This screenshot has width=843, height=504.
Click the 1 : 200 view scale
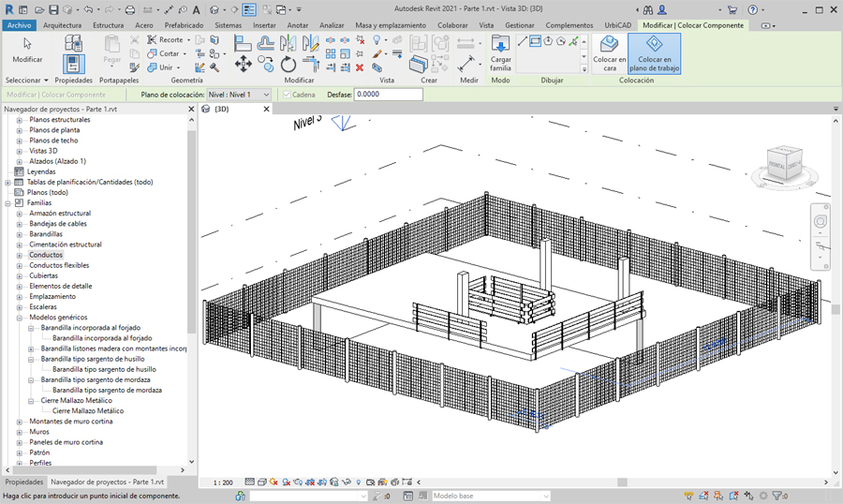223,482
